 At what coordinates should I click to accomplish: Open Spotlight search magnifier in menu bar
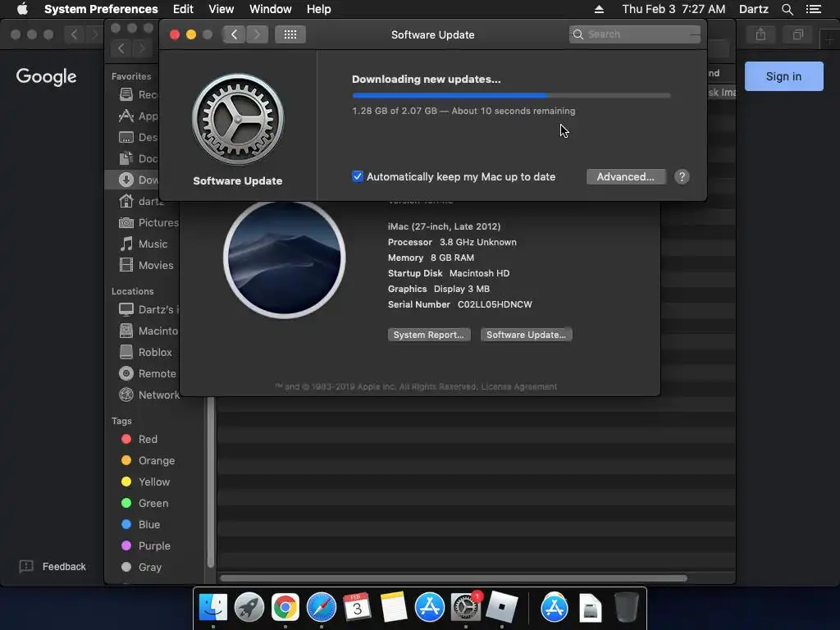[x=787, y=9]
